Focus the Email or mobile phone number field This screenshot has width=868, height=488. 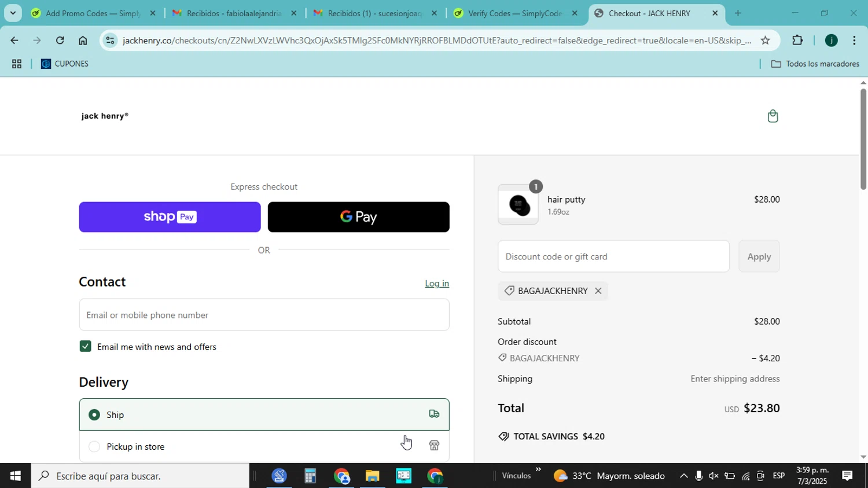point(264,315)
